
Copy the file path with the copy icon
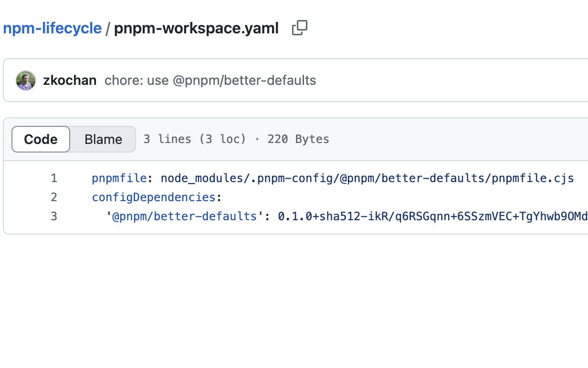pyautogui.click(x=300, y=28)
